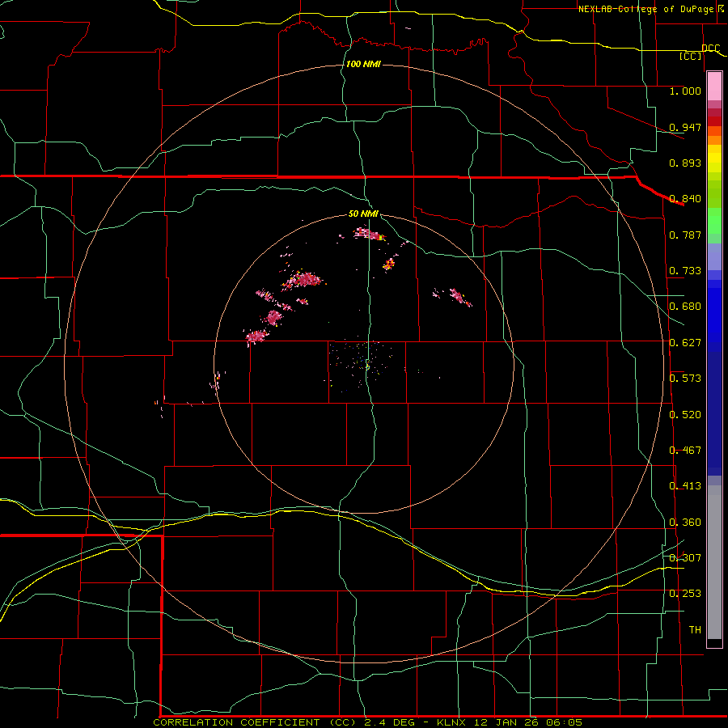The width and height of the screenshot is (728, 728).
Task: Click the 0.307 scale value
Action: (685, 558)
